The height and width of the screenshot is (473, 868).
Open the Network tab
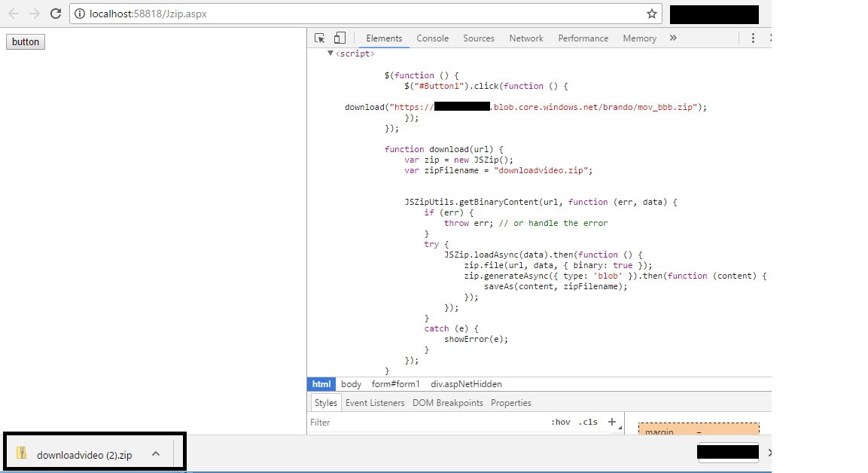(525, 38)
